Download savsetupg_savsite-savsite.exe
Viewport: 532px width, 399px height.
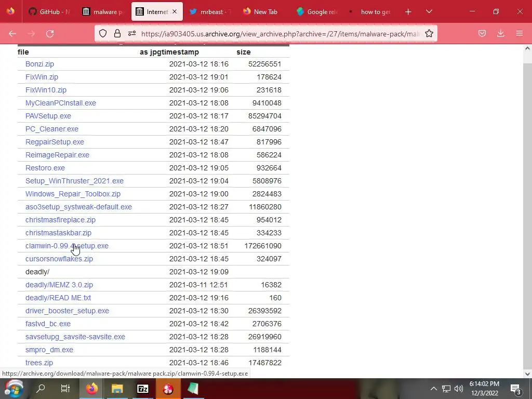tap(75, 337)
